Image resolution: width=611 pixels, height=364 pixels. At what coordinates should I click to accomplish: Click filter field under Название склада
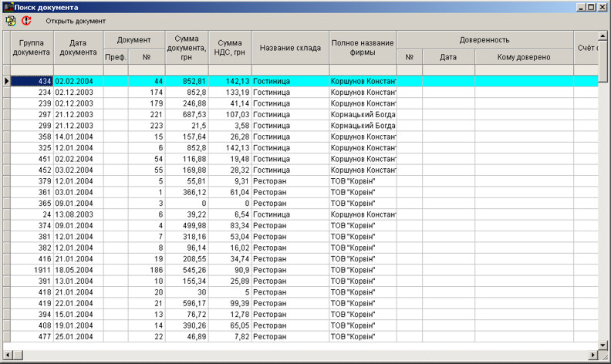(290, 69)
